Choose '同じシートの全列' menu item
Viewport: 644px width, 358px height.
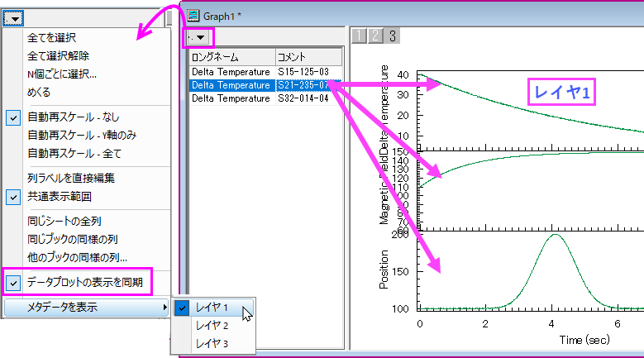coord(64,222)
